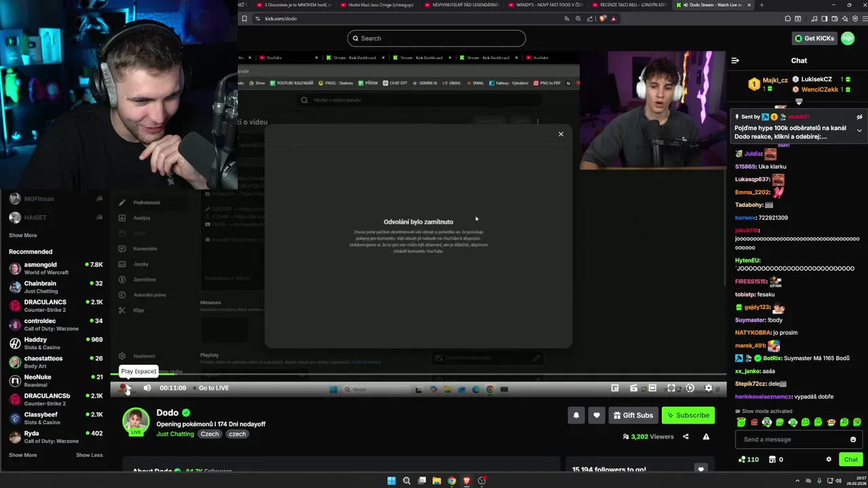Open player settings gear icon
Image resolution: width=868 pixels, height=488 pixels.
point(709,388)
